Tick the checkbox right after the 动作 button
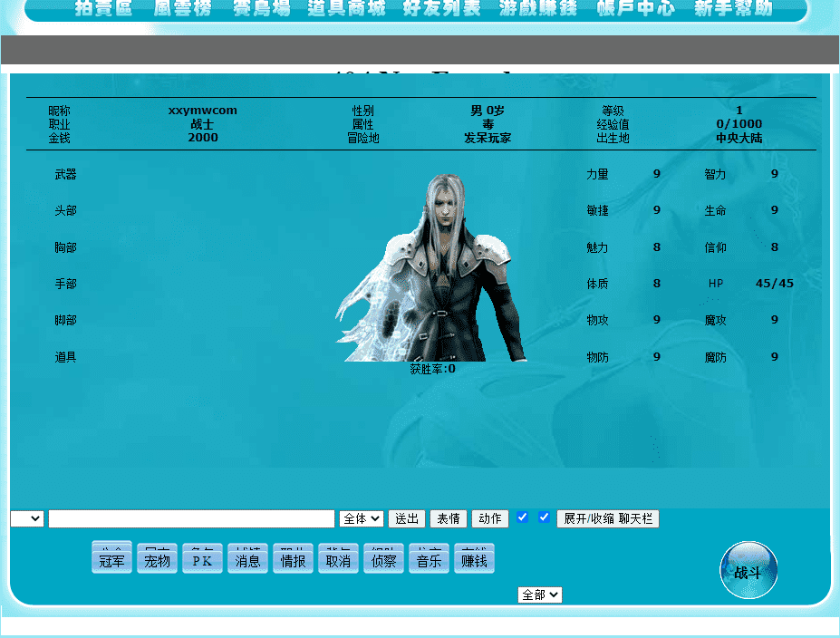Viewport: 840px width, 638px height. (522, 517)
